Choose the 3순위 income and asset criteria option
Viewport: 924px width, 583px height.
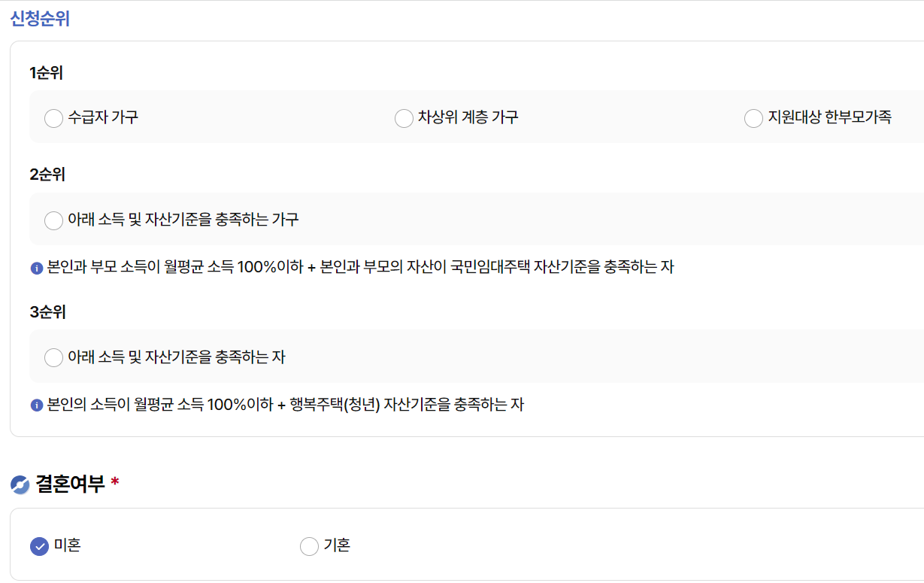(53, 357)
